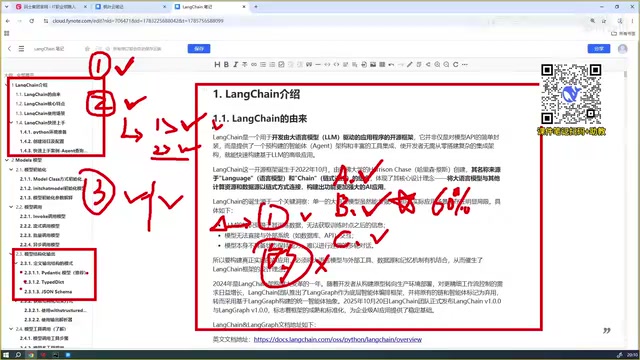Zoom out with magnifier minus icon
The image size is (640, 360).
pos(447,64)
